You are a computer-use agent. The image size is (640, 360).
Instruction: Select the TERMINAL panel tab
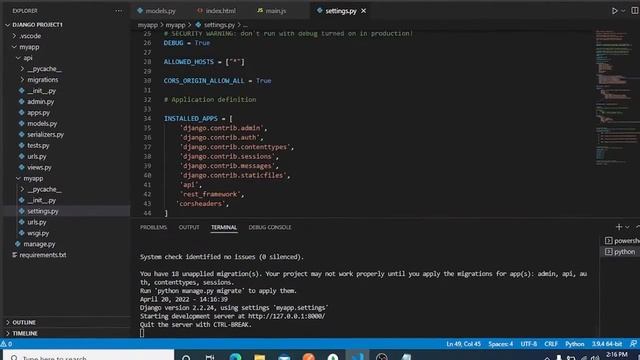[x=224, y=228]
